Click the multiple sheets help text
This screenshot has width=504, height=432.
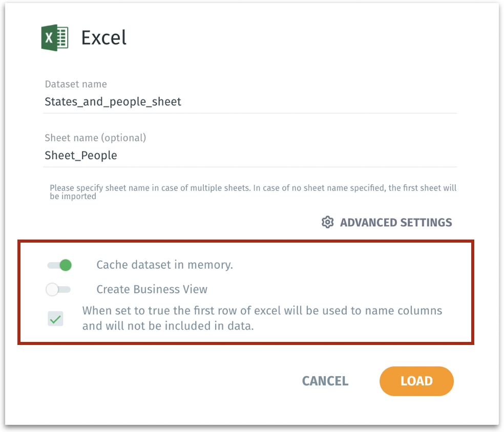coord(253,192)
